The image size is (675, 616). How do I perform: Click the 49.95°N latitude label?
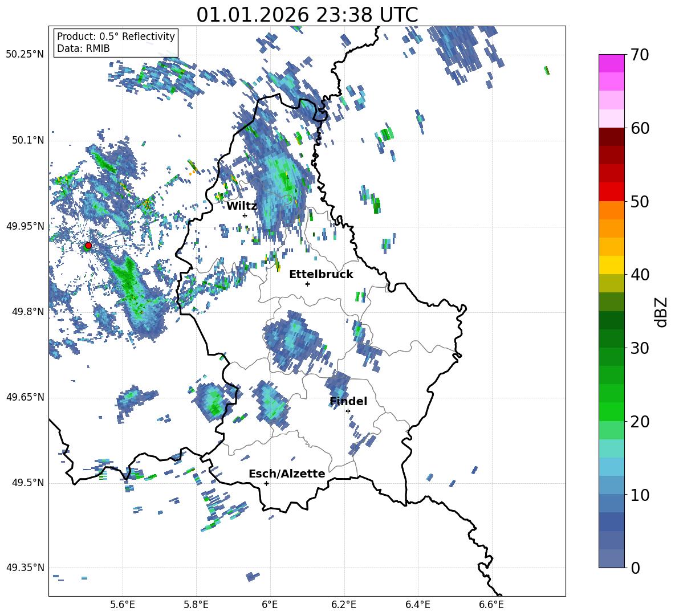[25, 227]
